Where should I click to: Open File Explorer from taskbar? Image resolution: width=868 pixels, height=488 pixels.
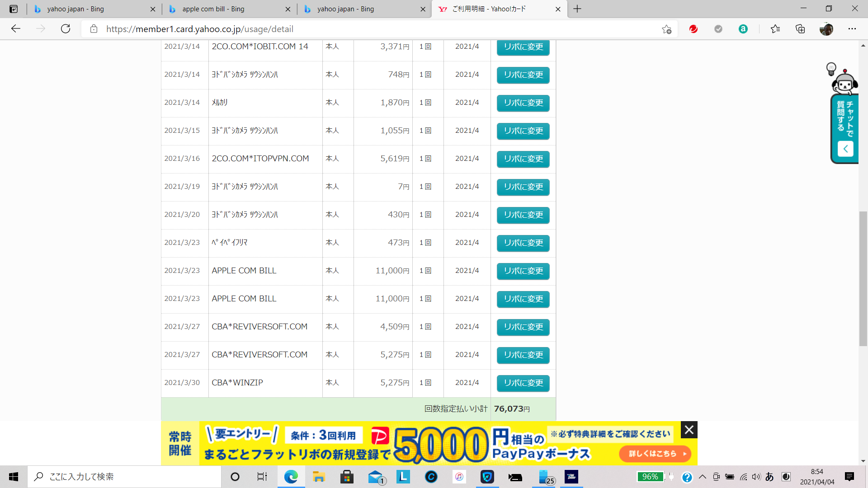pos(319,477)
